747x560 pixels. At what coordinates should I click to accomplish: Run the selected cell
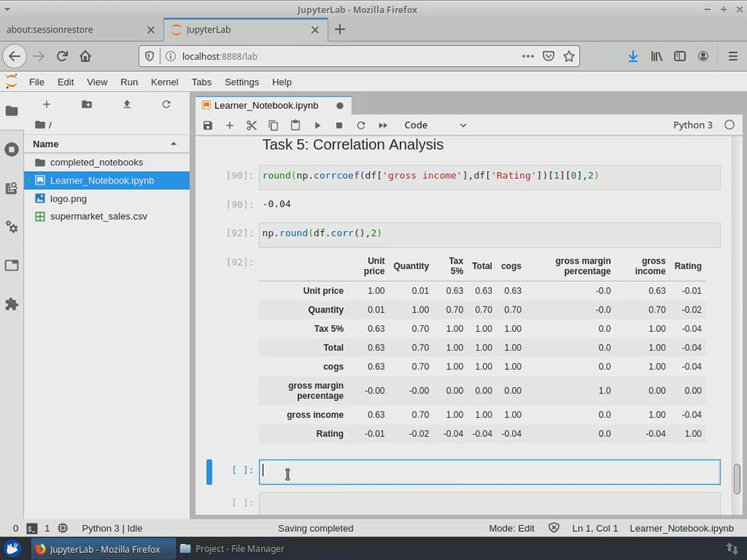click(317, 125)
